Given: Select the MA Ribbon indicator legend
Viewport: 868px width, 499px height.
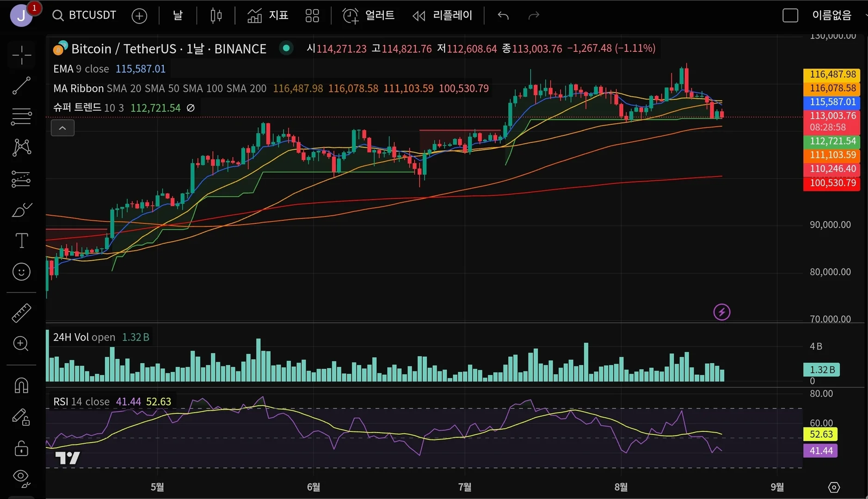Looking at the screenshot, I should coord(160,88).
